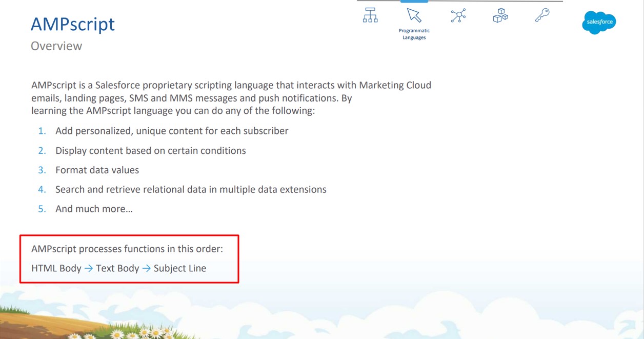This screenshot has height=339, width=644.
Task: Click the Salesforce cloud logo
Action: (x=598, y=22)
